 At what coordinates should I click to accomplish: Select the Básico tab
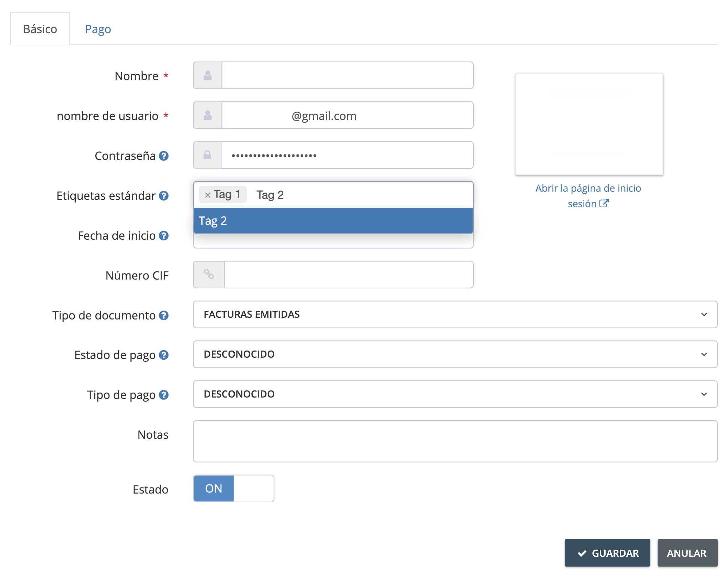click(40, 29)
